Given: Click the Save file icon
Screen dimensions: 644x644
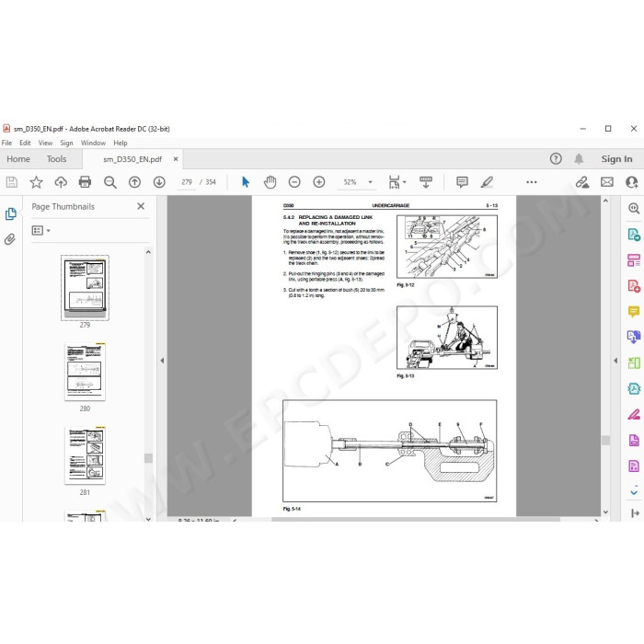Looking at the screenshot, I should 11,182.
